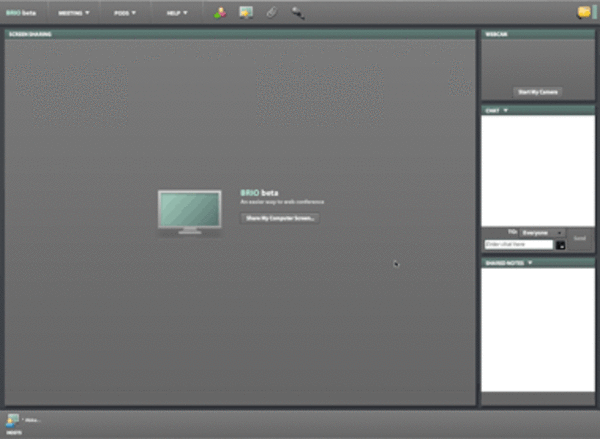The height and width of the screenshot is (439, 600).
Task: Click the yellow folder icon at top right
Action: (584, 12)
